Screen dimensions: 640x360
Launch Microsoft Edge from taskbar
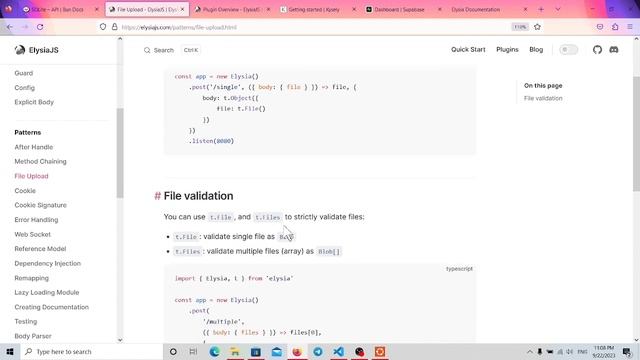tap(214, 351)
